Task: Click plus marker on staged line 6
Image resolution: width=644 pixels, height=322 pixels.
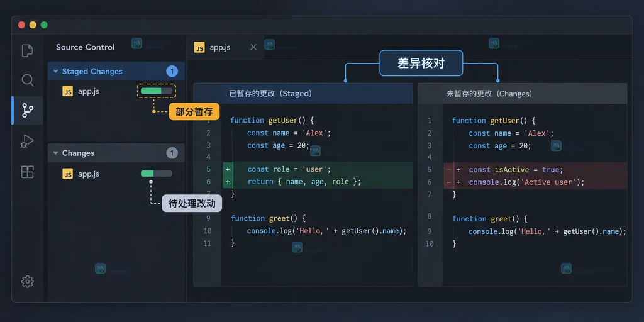Action: point(227,182)
